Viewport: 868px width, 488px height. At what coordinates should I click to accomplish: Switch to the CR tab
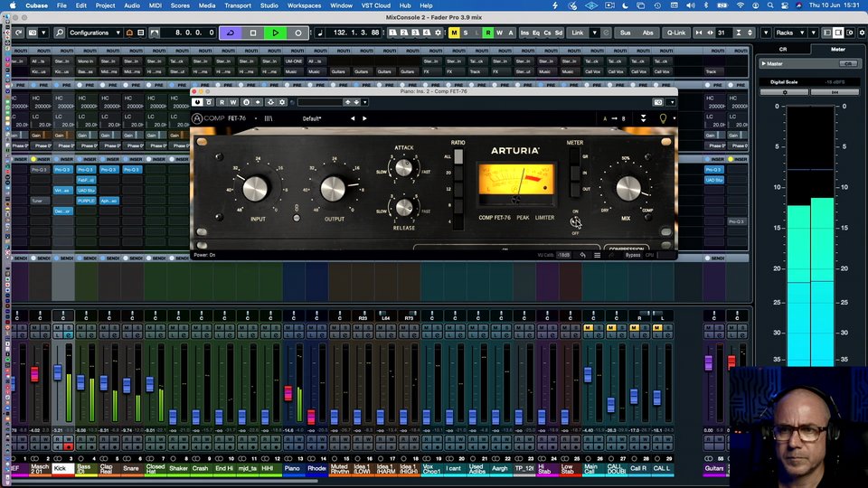pyautogui.click(x=783, y=49)
